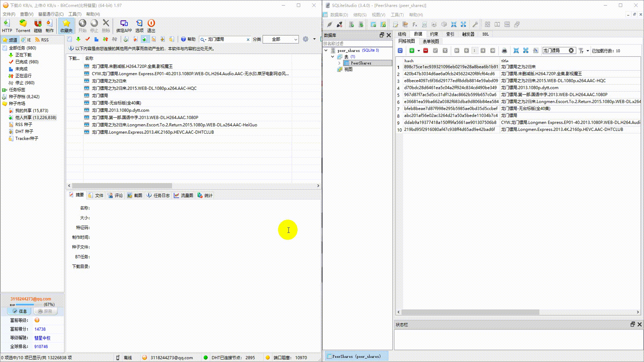
Task: Click the red delete row icon
Action: 426,51
